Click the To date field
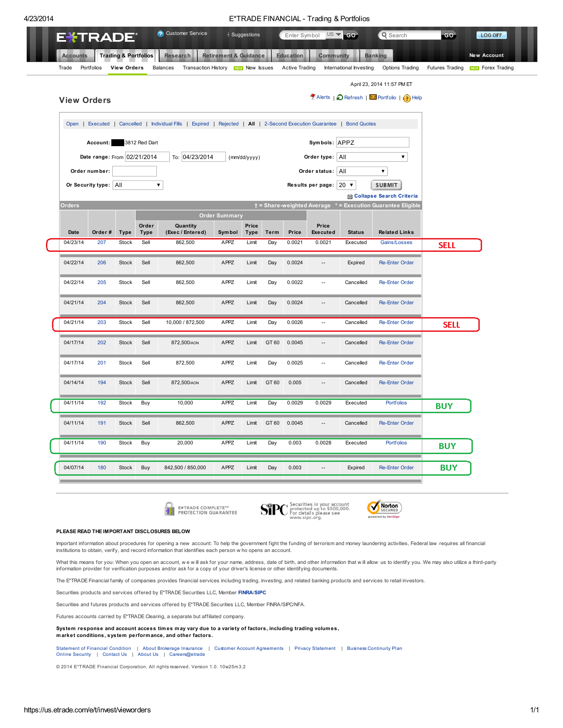This screenshot has width=563, height=728. [x=203, y=157]
